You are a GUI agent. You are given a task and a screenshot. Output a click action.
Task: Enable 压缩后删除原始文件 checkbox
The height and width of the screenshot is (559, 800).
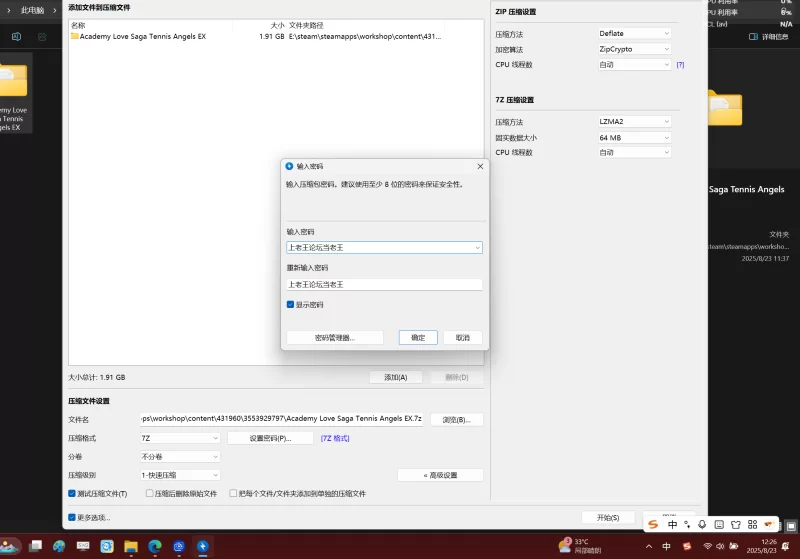click(149, 493)
